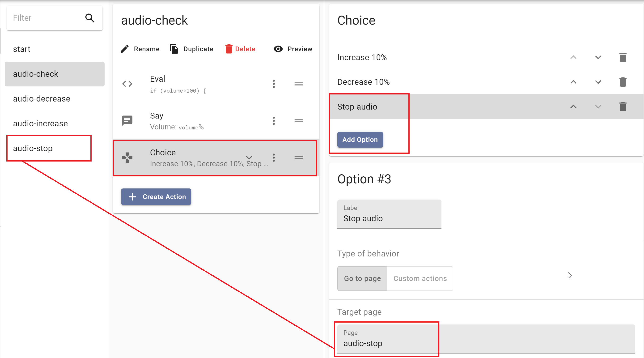
Task: Open the Eval action three-dot menu
Action: tap(274, 84)
